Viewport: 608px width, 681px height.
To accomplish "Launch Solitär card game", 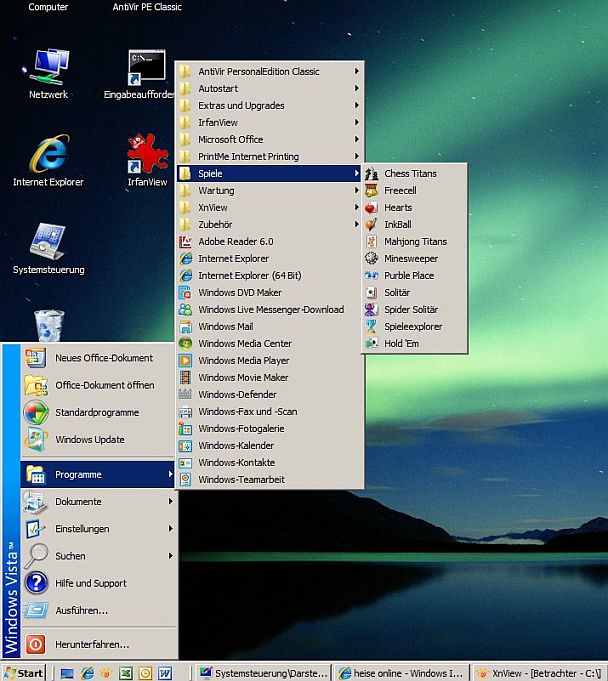I will (414, 292).
